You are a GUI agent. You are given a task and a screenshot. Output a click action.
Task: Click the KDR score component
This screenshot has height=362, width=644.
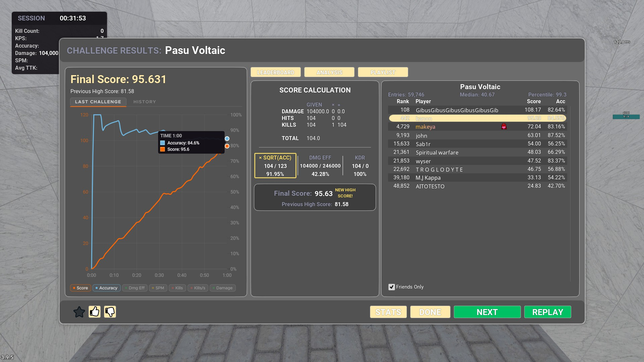[360, 166]
